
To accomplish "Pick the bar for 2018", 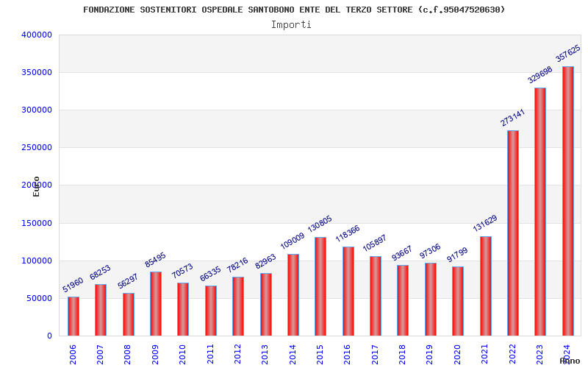I will (403, 300).
